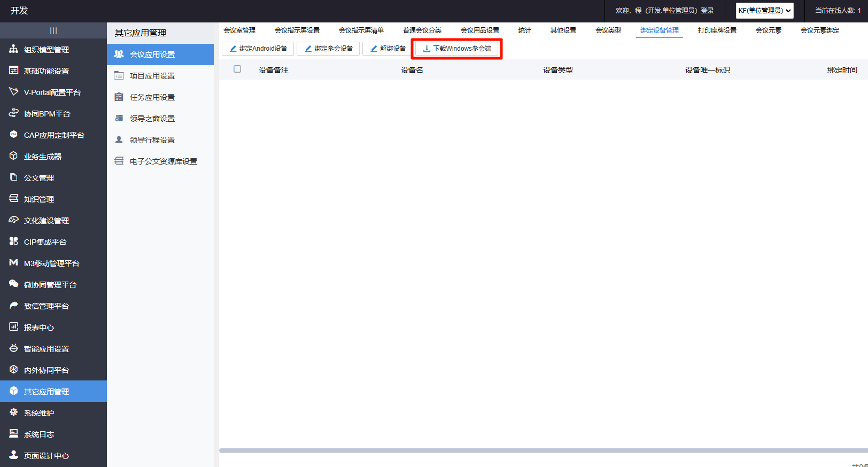Switch to the 会议室管理 tab

(x=239, y=30)
